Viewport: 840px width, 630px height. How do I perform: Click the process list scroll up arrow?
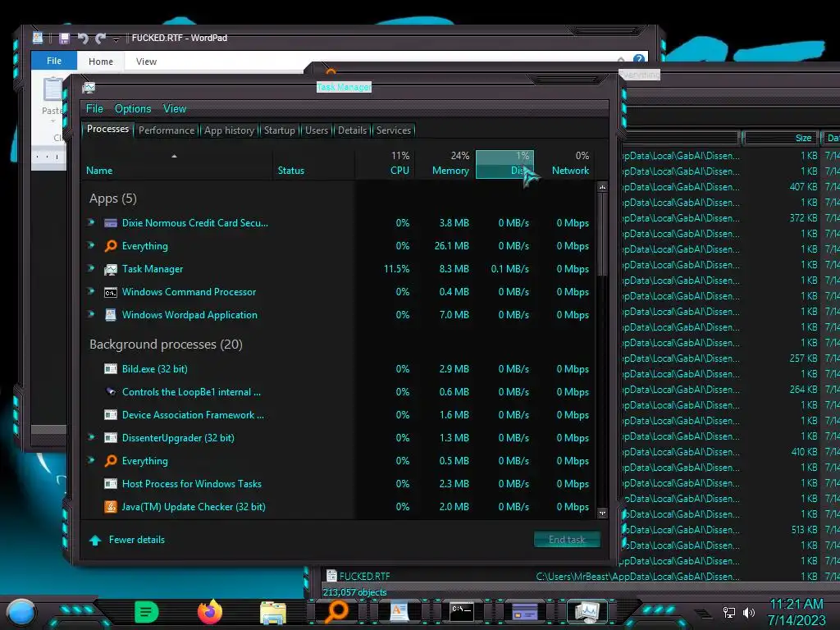602,187
